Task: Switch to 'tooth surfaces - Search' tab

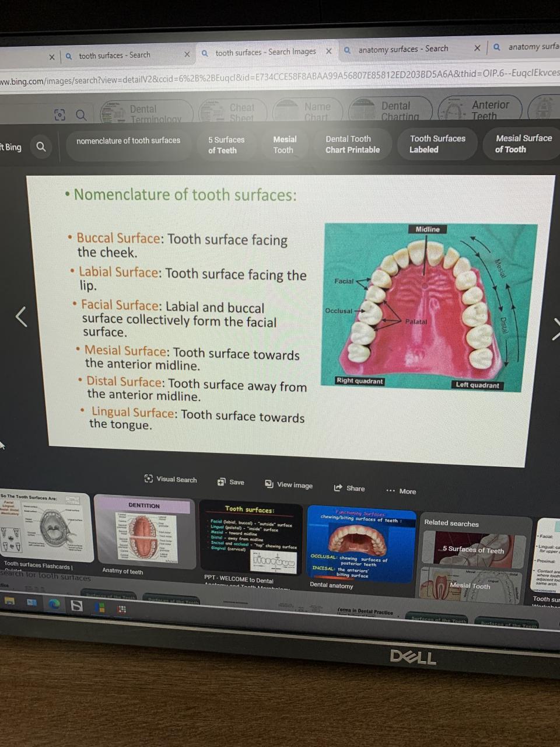Action: 114,55
